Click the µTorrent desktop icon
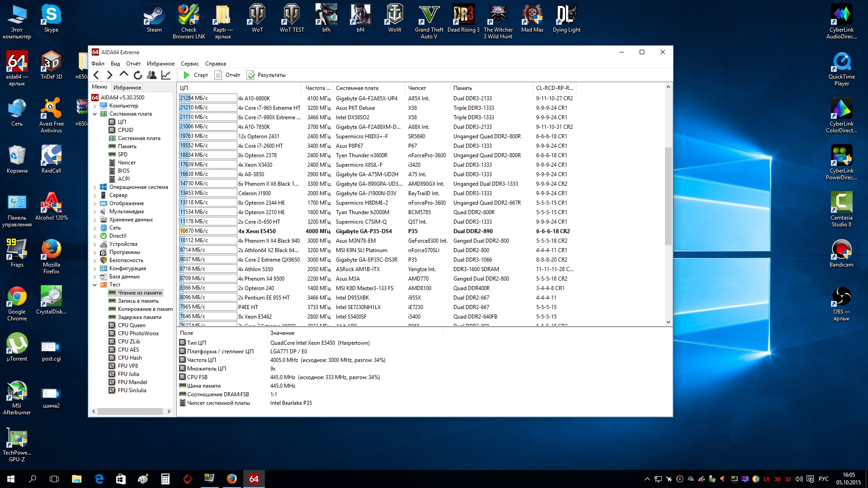This screenshot has width=868, height=488. 17,347
